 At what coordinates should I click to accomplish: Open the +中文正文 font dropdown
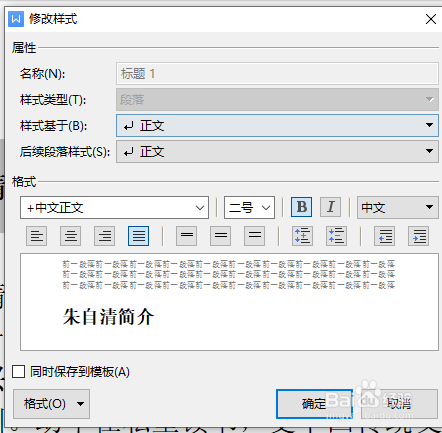point(114,207)
